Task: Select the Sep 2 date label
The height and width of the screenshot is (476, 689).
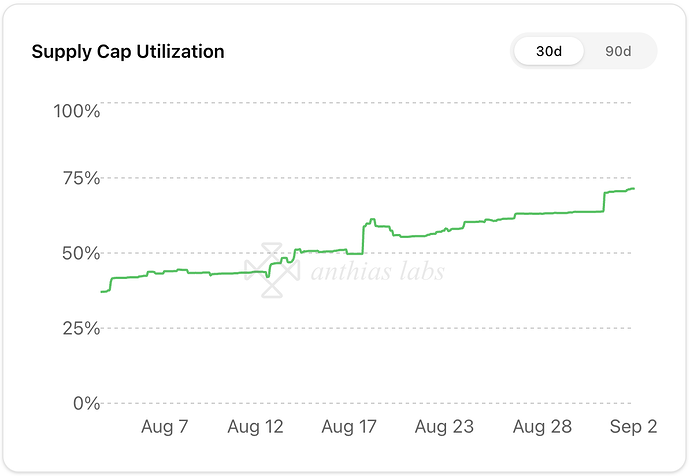Action: point(633,427)
